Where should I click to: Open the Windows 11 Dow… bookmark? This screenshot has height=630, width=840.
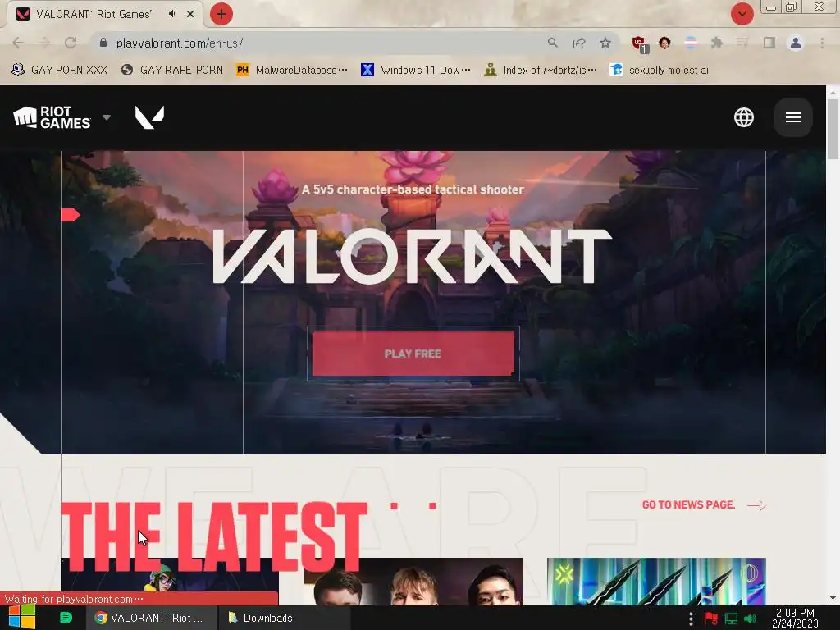pyautogui.click(x=416, y=71)
